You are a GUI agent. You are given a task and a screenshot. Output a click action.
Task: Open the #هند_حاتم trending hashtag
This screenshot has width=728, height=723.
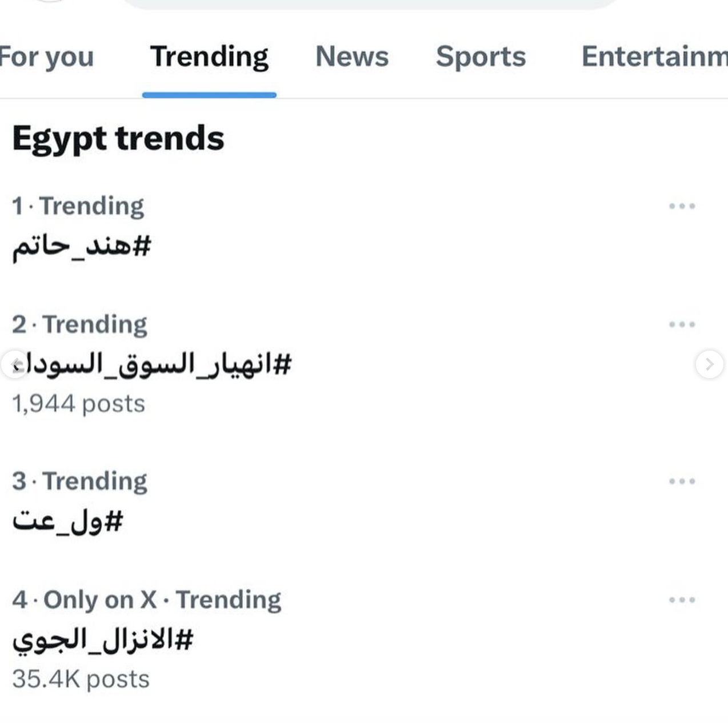[x=82, y=247]
